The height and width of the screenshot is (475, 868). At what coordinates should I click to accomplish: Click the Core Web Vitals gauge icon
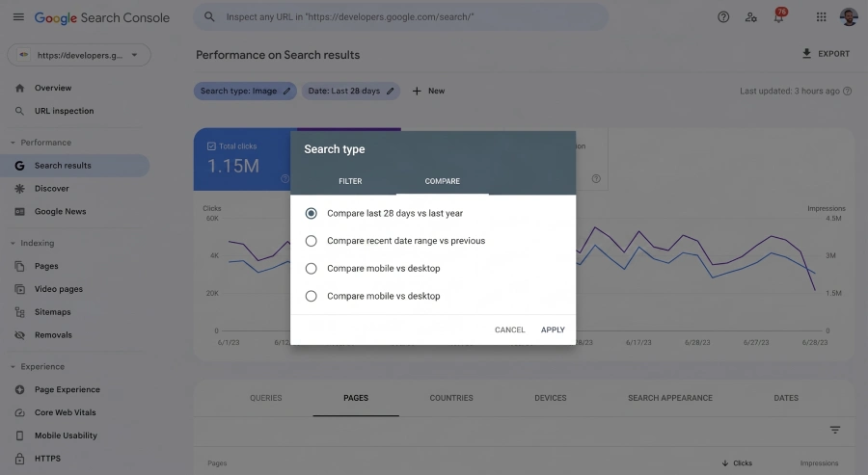20,412
